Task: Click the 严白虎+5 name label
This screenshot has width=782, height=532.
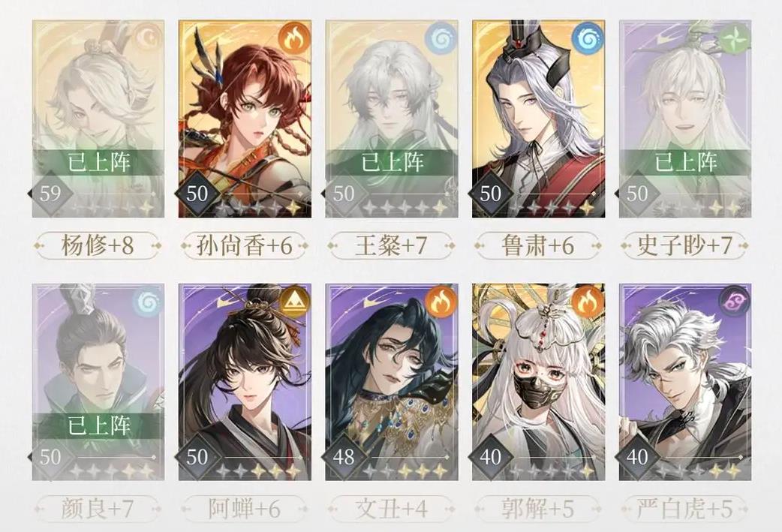Action: tap(685, 509)
